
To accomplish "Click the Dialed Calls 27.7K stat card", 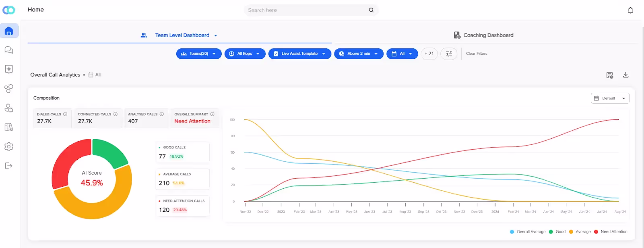I will pyautogui.click(x=52, y=118).
